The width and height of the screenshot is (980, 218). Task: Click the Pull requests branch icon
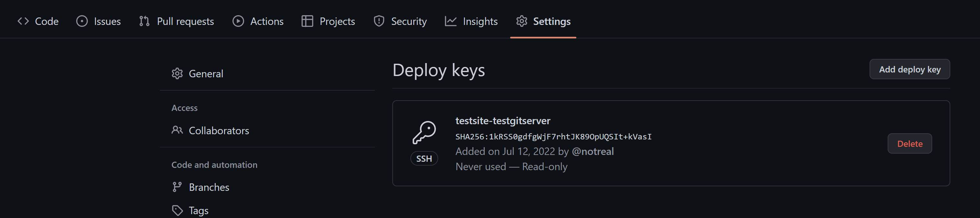pyautogui.click(x=144, y=21)
